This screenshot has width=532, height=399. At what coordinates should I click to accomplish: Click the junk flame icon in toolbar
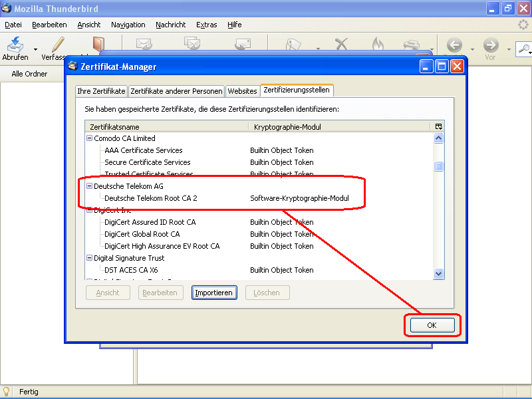tap(378, 45)
